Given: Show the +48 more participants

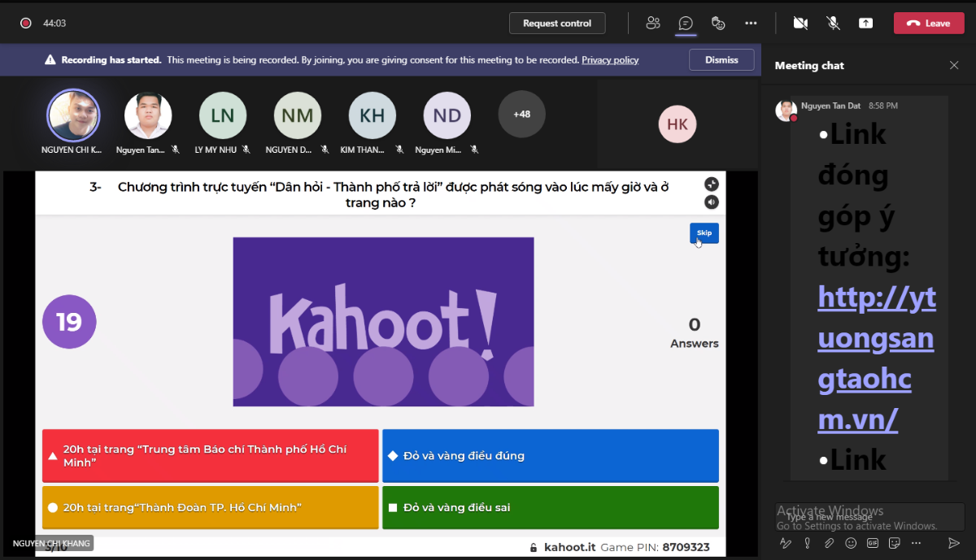Looking at the screenshot, I should (522, 114).
